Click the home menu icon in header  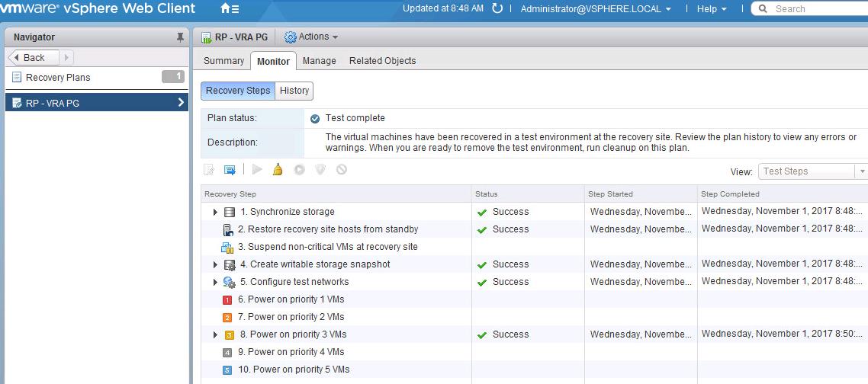tap(229, 9)
